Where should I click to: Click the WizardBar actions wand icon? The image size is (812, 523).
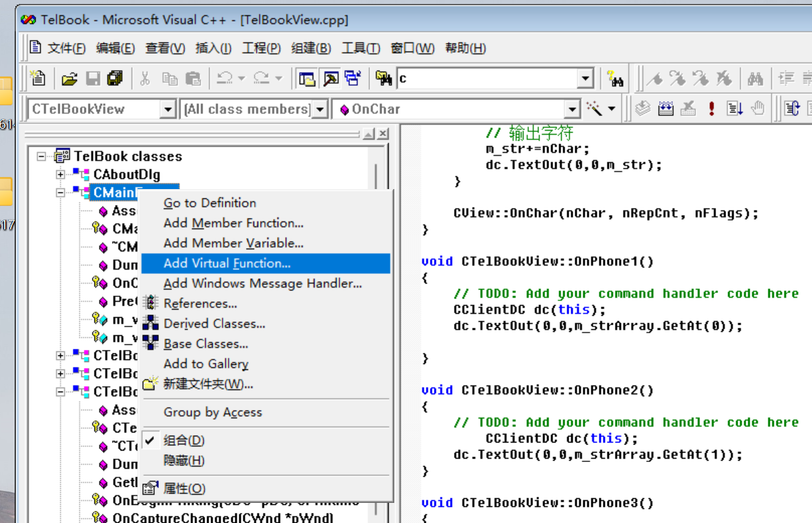click(594, 109)
